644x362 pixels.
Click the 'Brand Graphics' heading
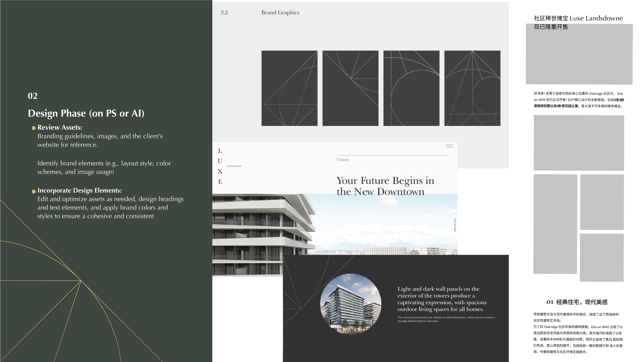pyautogui.click(x=280, y=13)
